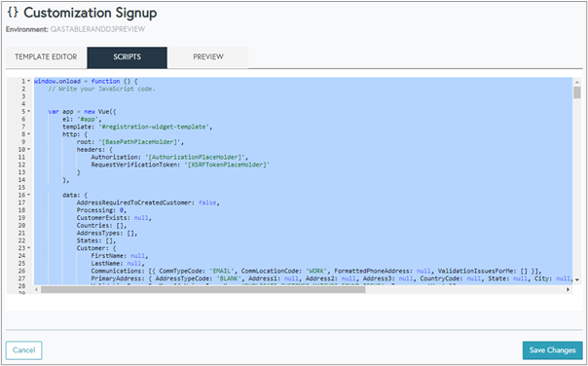Collapse the headers block at line 10
The width and height of the screenshot is (588, 366).
click(x=29, y=149)
